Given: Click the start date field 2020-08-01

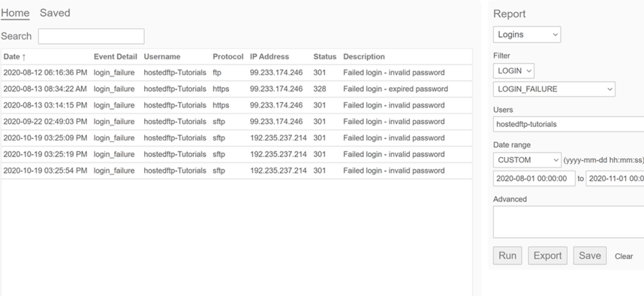Looking at the screenshot, I should 534,178.
